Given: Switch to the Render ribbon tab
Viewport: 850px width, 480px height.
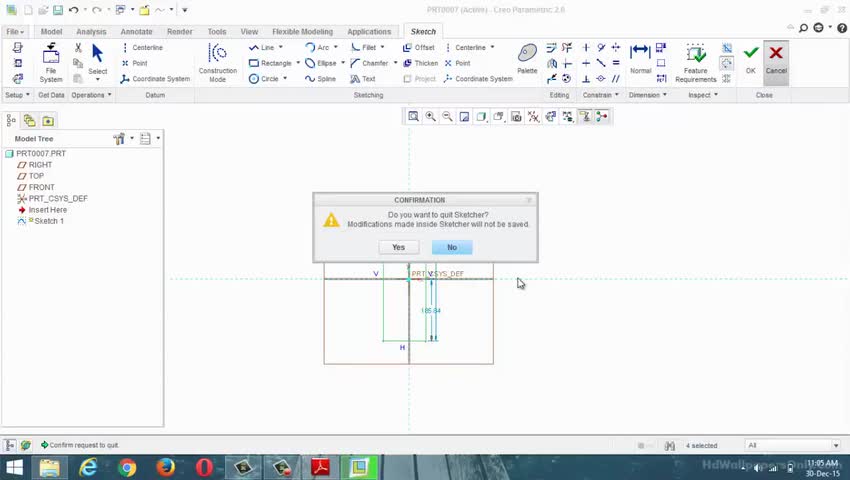Looking at the screenshot, I should tap(179, 31).
